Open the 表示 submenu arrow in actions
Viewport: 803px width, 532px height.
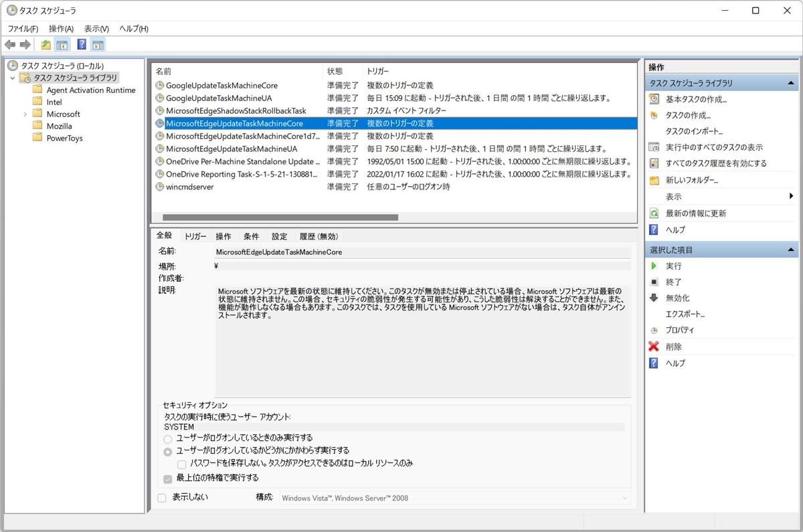792,197
